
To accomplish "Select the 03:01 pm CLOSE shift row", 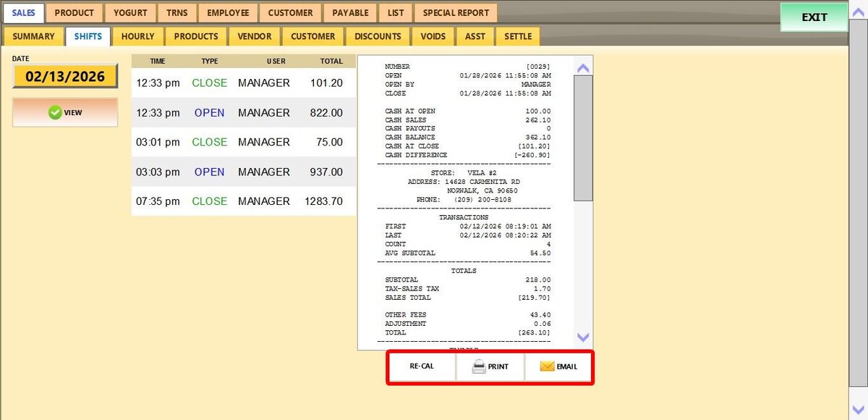I will point(244,143).
